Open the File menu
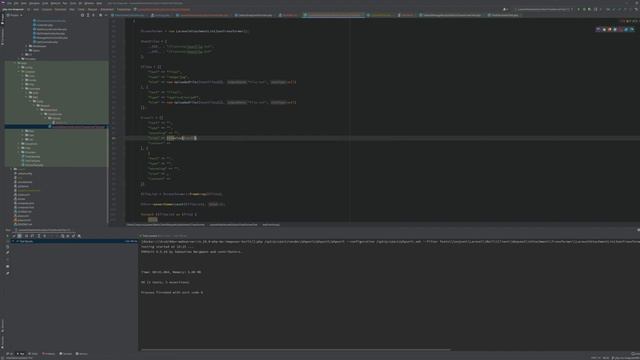The height and width of the screenshot is (360, 640). pos(9,3)
